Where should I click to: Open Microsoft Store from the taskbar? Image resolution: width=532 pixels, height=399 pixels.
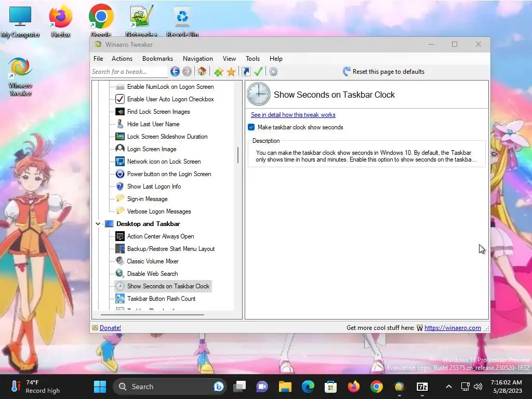[330, 387]
